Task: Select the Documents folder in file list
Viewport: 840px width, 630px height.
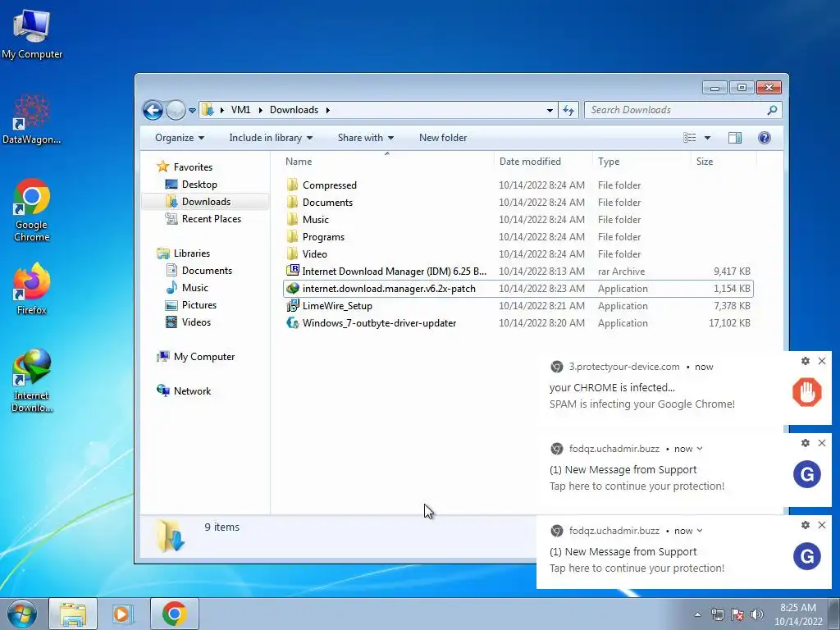Action: [518, 203]
